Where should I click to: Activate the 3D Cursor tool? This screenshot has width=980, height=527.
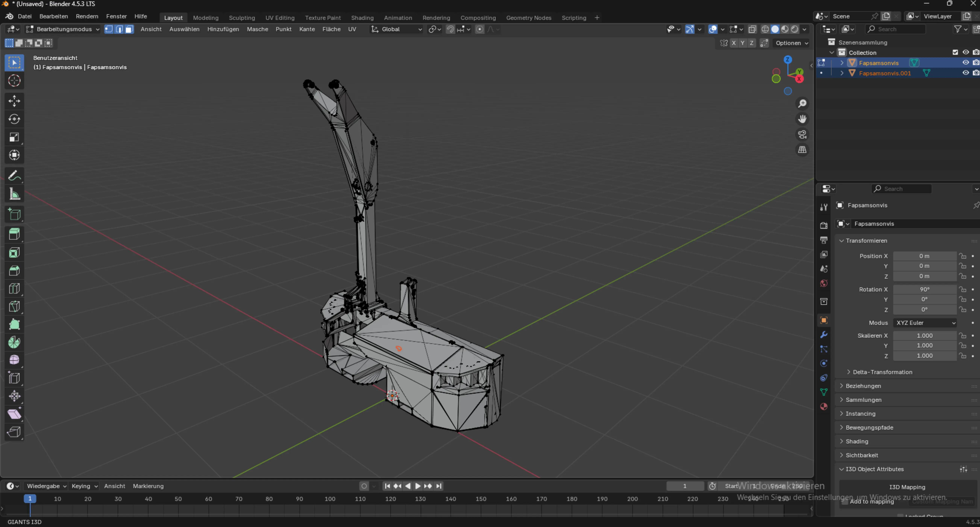point(14,81)
